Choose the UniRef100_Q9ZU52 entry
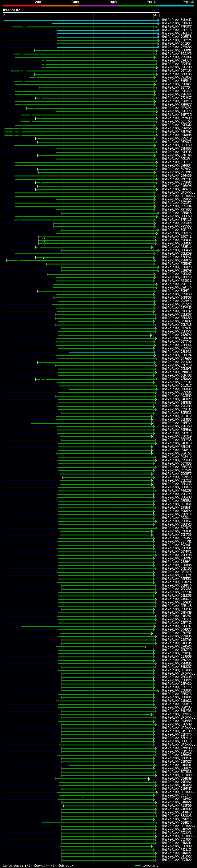This screenshot has height=868, width=197. tap(176, 78)
